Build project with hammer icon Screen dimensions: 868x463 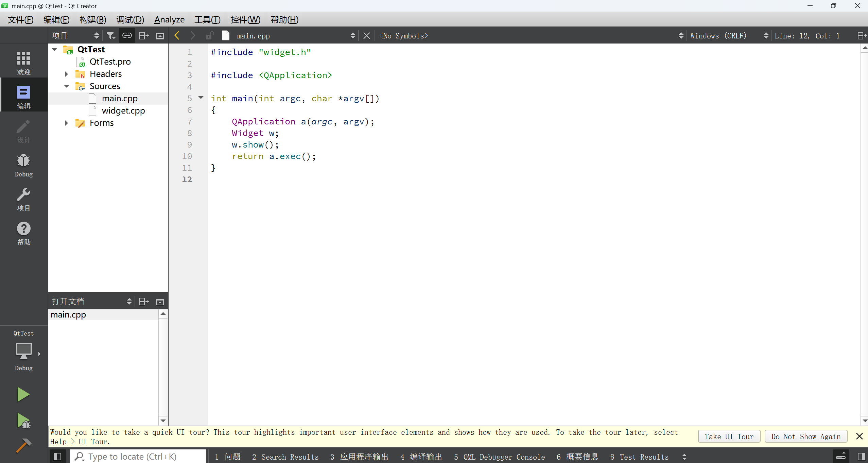coord(23,445)
